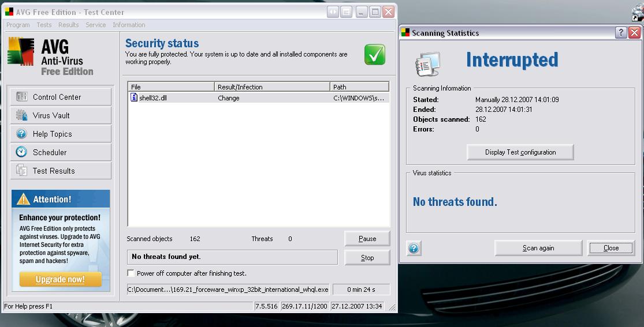The height and width of the screenshot is (327, 644).
Task: Open the Scheduler
Action: tap(61, 152)
